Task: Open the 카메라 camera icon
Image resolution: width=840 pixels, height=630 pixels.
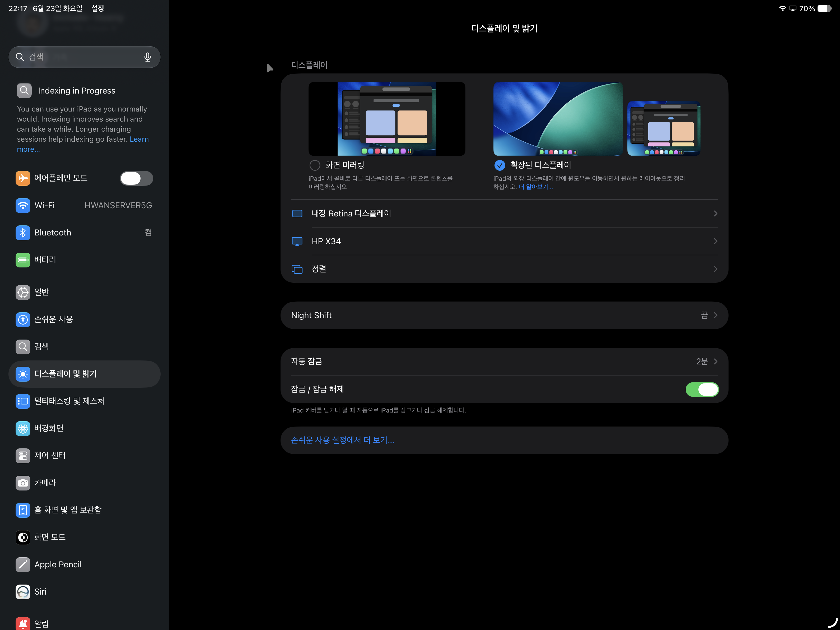Action: (x=23, y=483)
